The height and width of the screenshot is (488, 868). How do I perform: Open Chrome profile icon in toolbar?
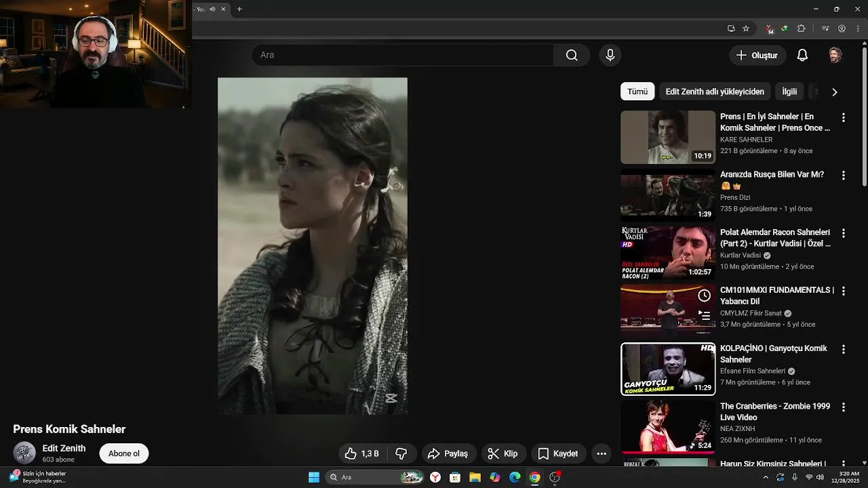[842, 28]
